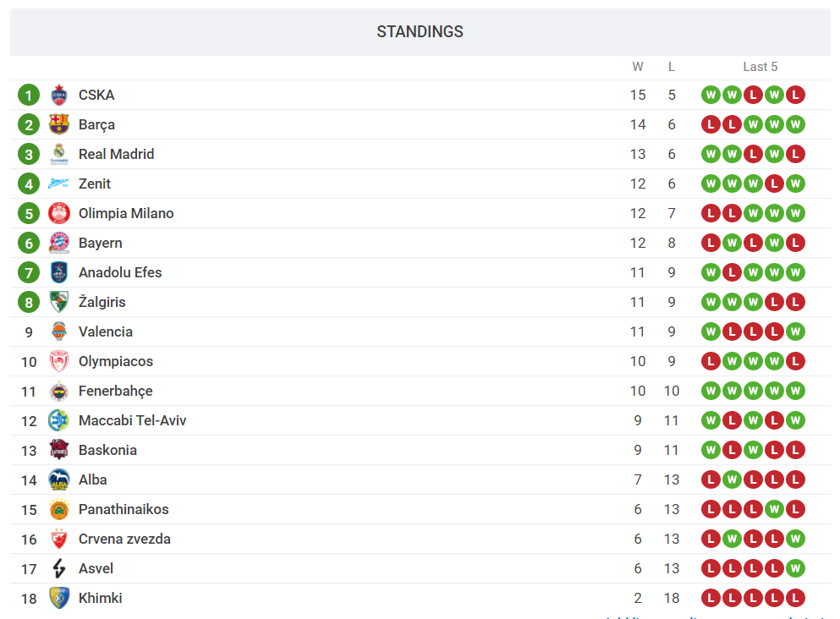The width and height of the screenshot is (840, 619).
Task: Click the Fenerbahçe team crest
Action: pos(58,391)
